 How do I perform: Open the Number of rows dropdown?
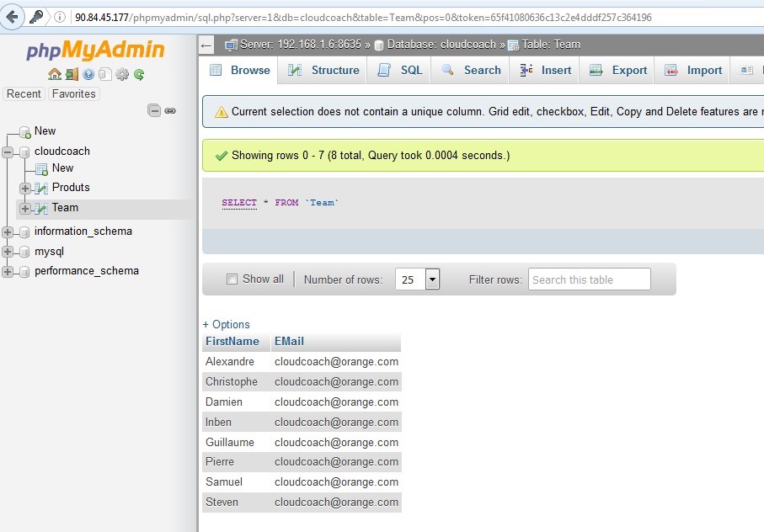click(x=418, y=279)
